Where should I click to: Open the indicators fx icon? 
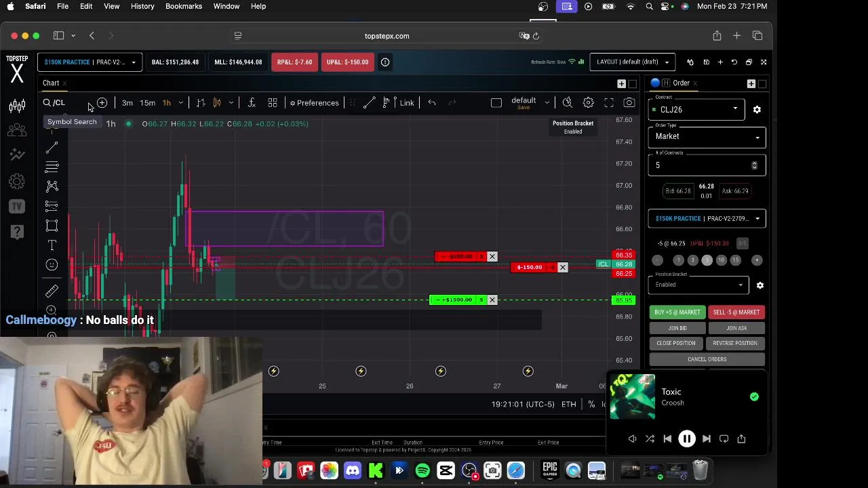point(252,103)
